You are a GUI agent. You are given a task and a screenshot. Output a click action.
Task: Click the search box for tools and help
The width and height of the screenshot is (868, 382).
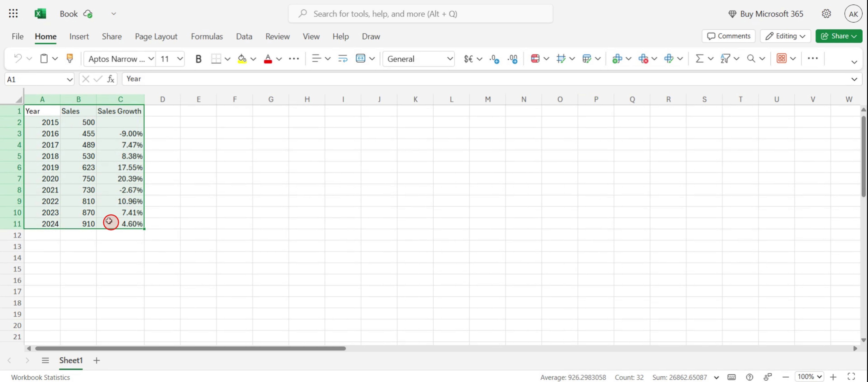tap(420, 14)
